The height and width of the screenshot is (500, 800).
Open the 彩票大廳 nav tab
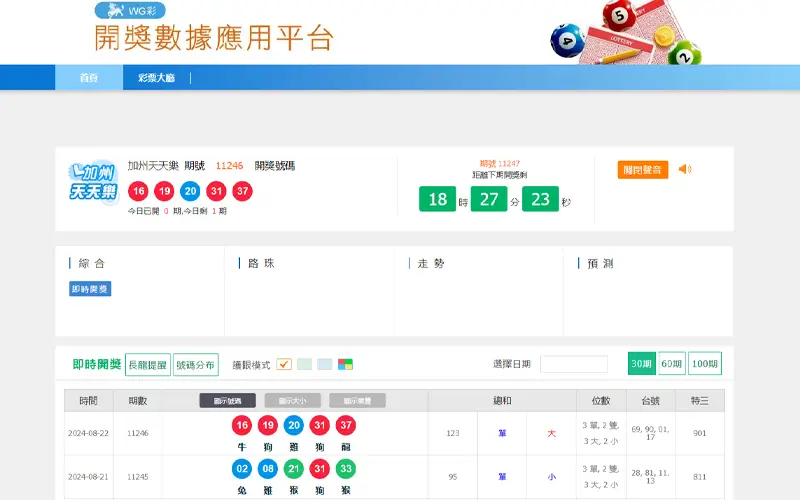click(156, 78)
